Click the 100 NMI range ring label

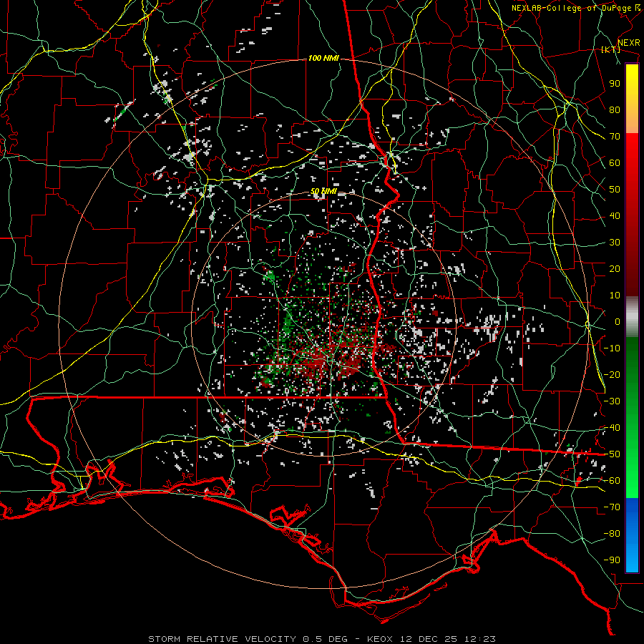click(323, 59)
